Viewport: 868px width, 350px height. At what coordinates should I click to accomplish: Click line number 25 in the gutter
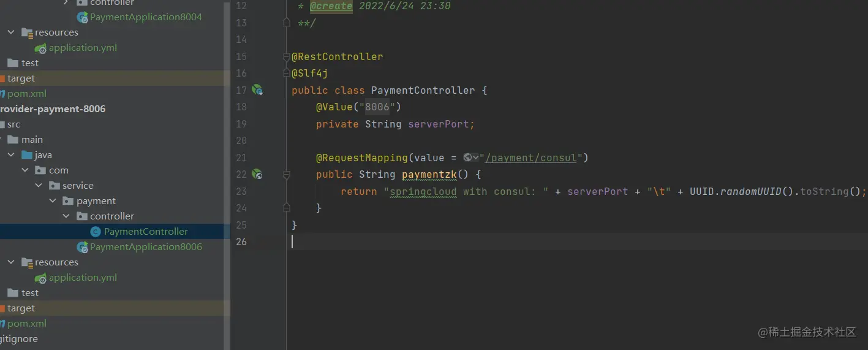point(241,224)
